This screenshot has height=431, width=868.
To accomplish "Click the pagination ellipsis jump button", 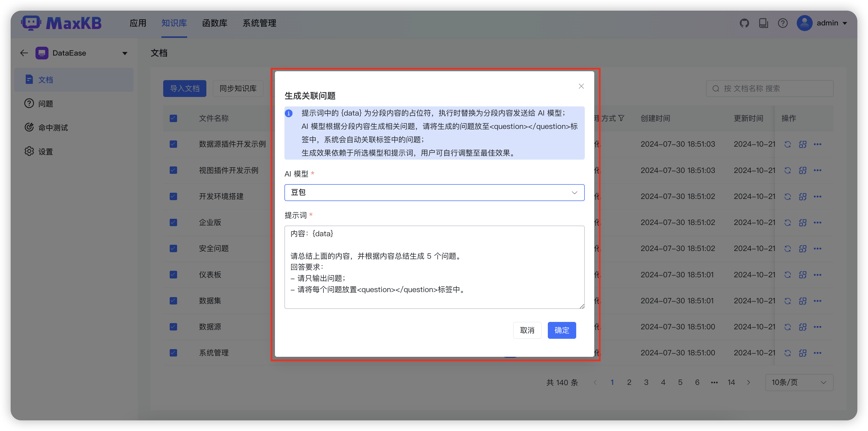I will point(714,383).
